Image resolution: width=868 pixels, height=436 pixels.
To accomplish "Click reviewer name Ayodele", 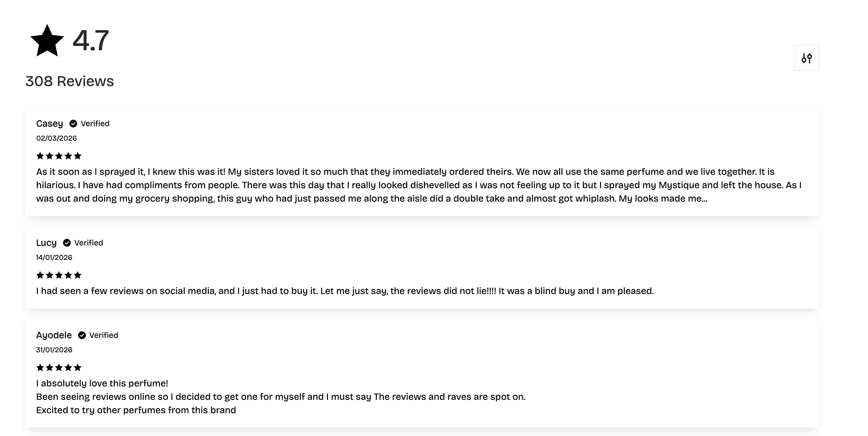I will coord(54,335).
